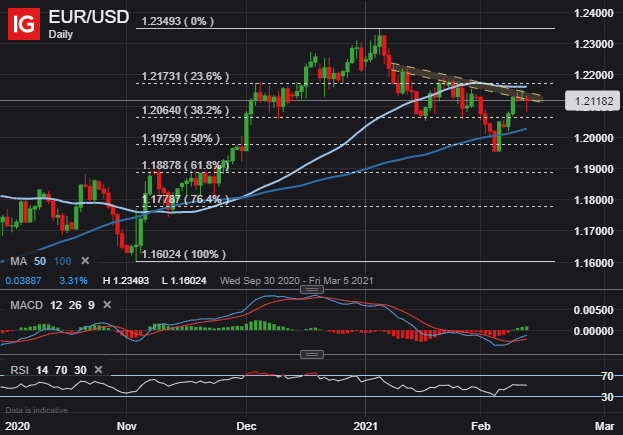
Task: Click the MA 100 period value
Action: (62, 261)
